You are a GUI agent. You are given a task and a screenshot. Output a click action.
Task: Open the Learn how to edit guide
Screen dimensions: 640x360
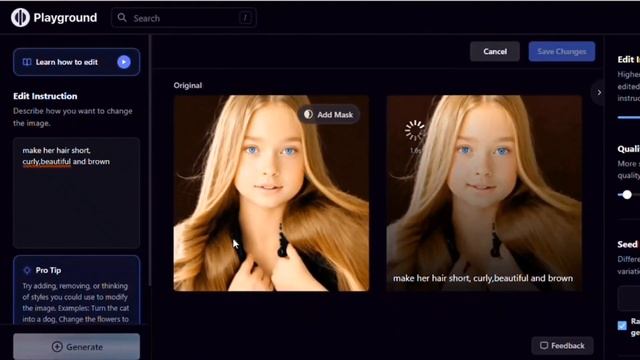76,62
